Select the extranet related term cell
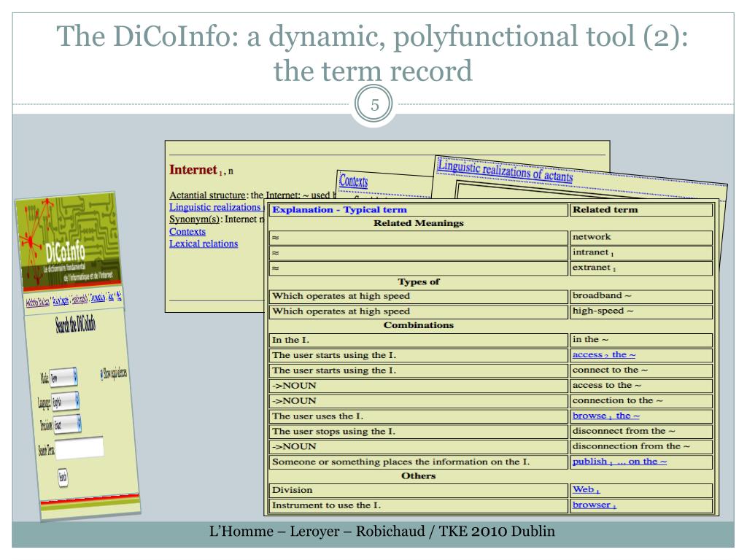747x560 pixels. point(641,268)
